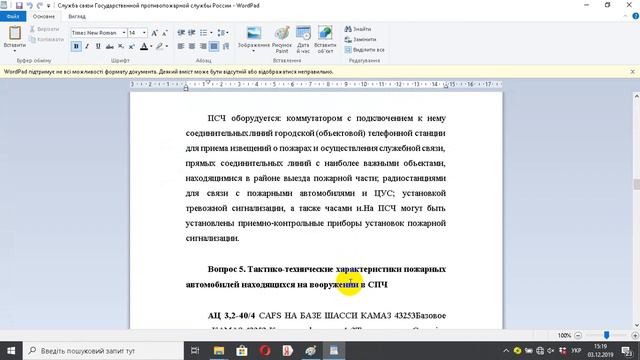Screen dimensions: 640x360
Task: Toggle Italic formatting
Action: tap(87, 47)
